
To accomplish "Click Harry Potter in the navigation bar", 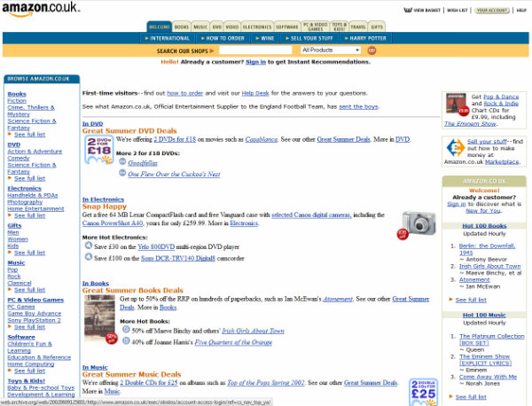I will [x=365, y=38].
